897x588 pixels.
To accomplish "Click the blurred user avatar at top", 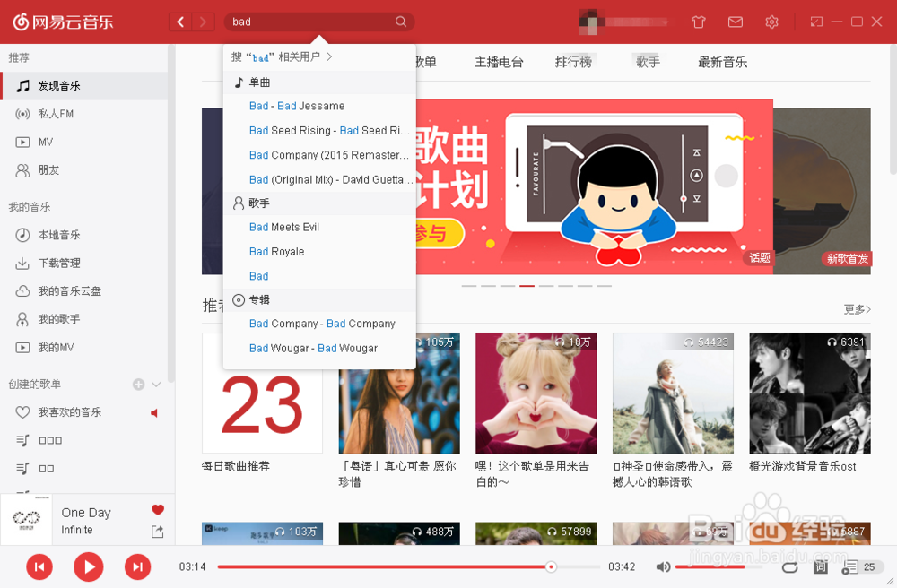I will (591, 22).
